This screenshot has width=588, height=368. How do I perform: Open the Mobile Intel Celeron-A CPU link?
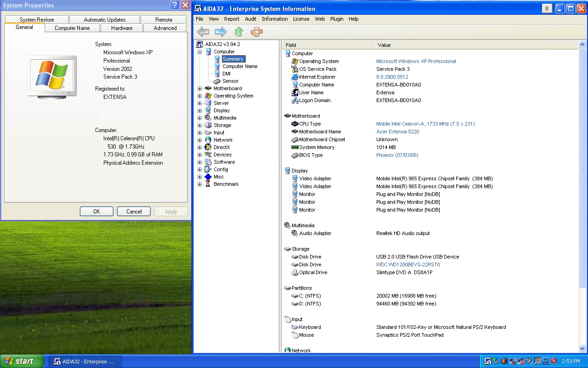(x=425, y=124)
